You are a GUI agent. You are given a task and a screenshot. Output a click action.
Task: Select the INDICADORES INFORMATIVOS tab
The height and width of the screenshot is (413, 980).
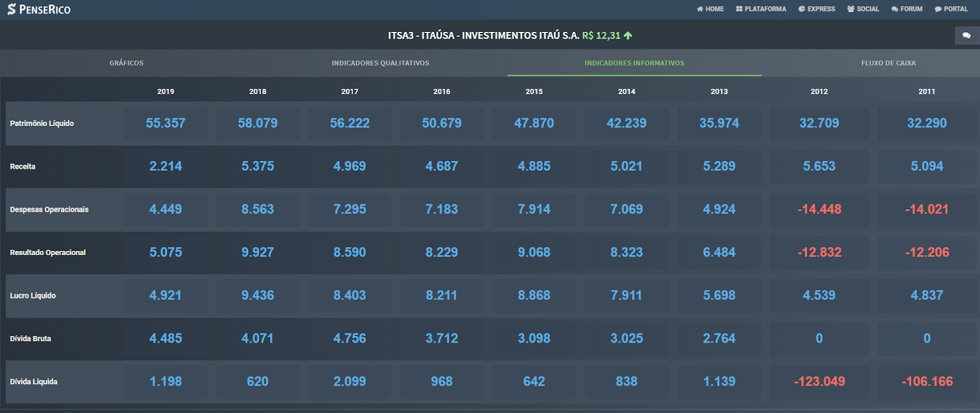tap(635, 63)
